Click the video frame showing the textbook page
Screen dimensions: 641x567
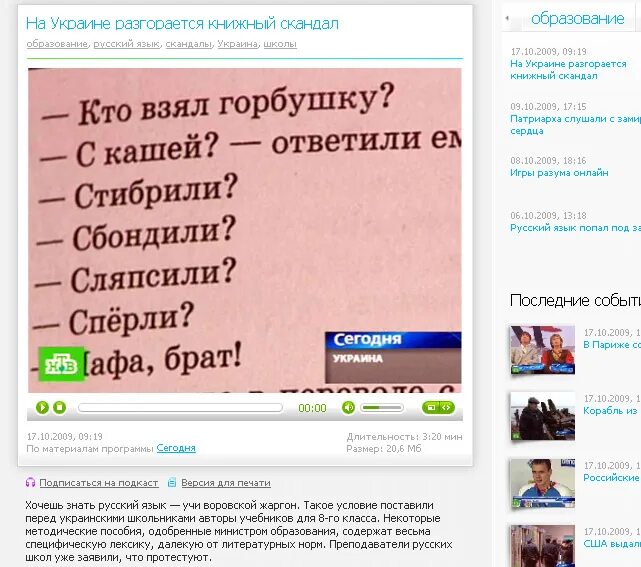pos(244,230)
